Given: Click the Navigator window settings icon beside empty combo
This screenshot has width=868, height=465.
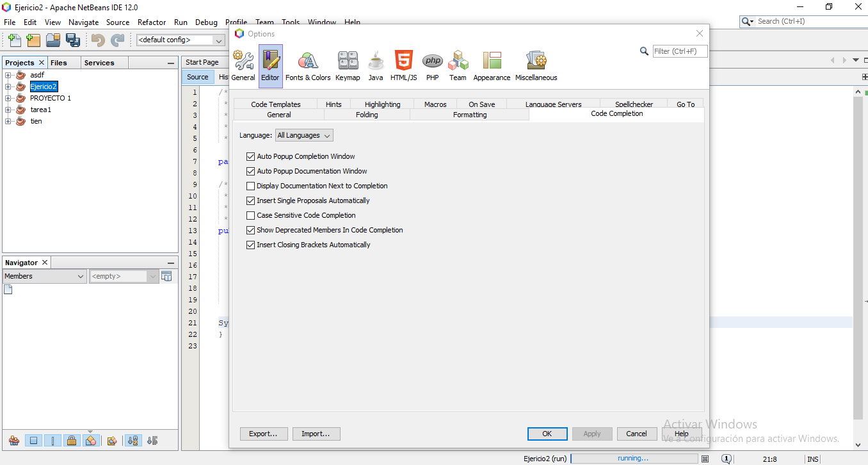Looking at the screenshot, I should [x=166, y=276].
